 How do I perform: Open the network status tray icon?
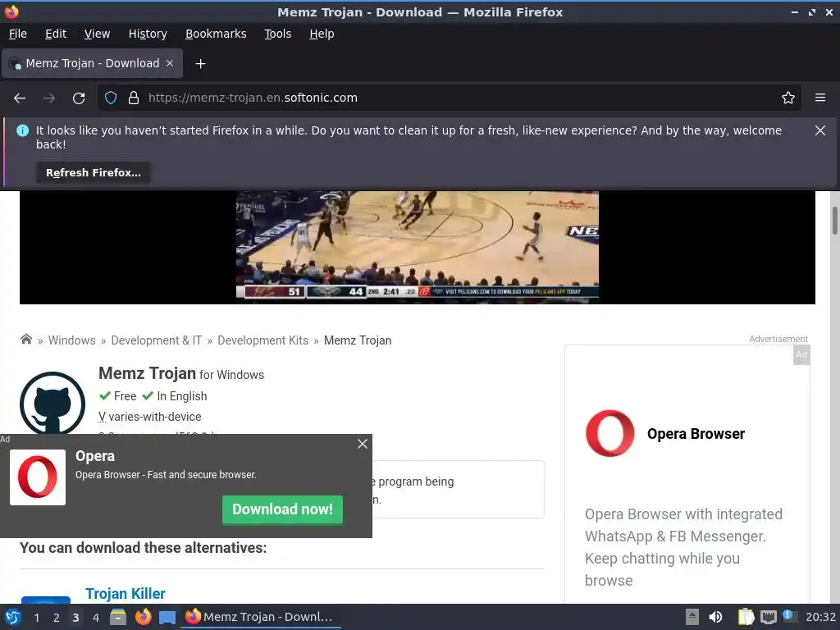point(768,617)
